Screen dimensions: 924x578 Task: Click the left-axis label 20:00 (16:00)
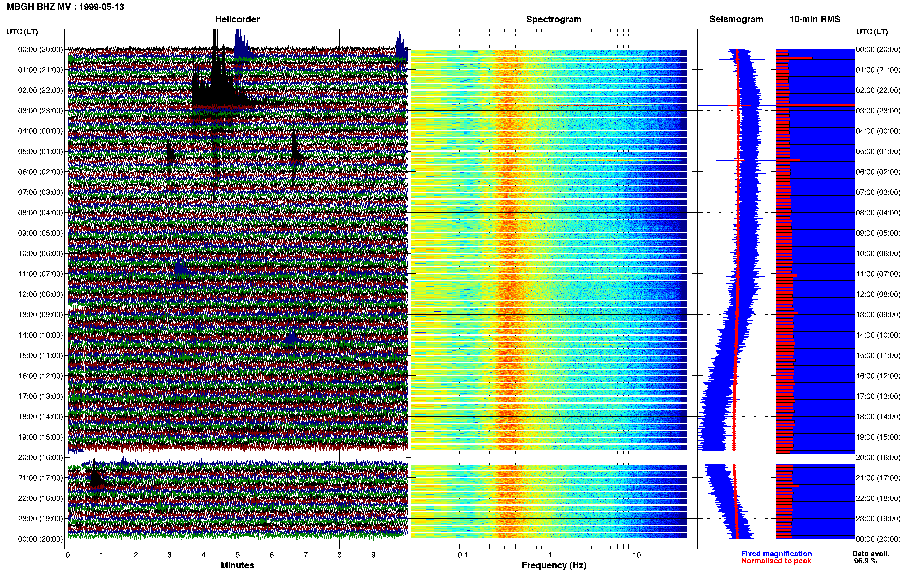tap(41, 457)
